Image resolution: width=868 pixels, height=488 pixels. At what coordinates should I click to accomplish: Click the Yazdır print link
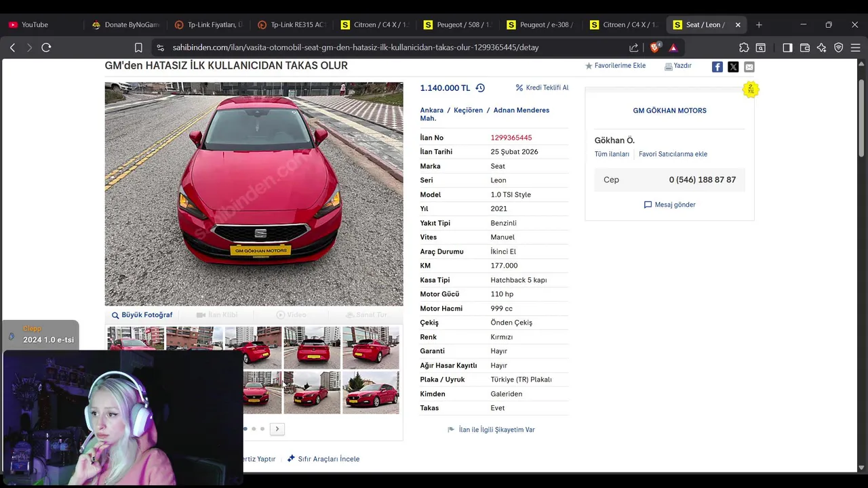(x=678, y=66)
